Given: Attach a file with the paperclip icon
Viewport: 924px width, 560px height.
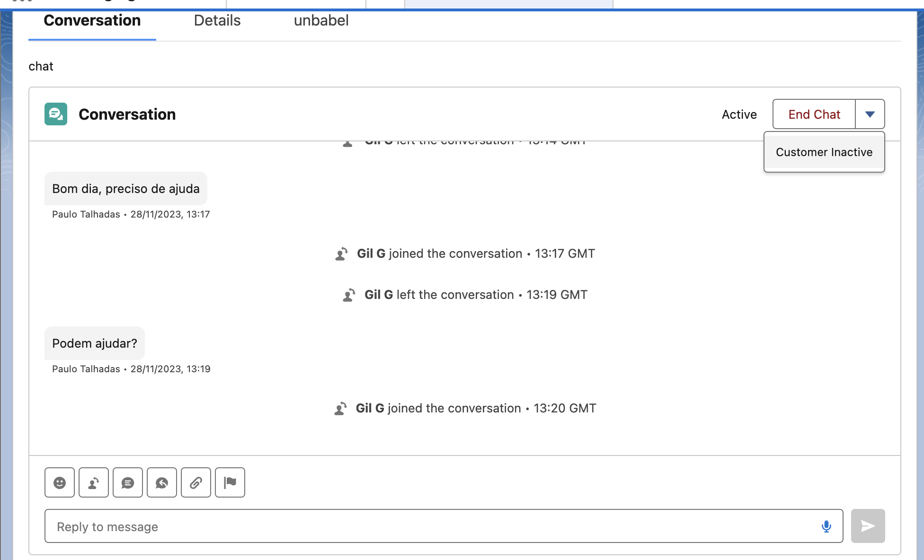Looking at the screenshot, I should tap(196, 482).
